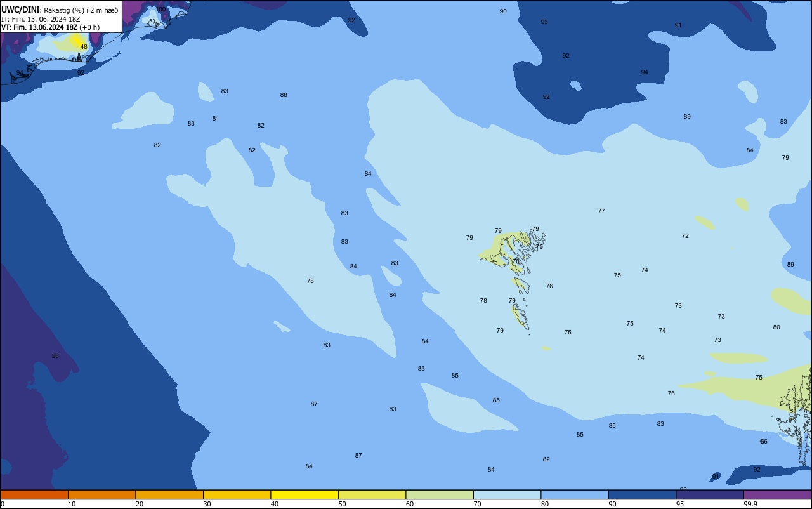Click the legend tick label 99.9
This screenshot has width=812, height=509.
pos(751,504)
